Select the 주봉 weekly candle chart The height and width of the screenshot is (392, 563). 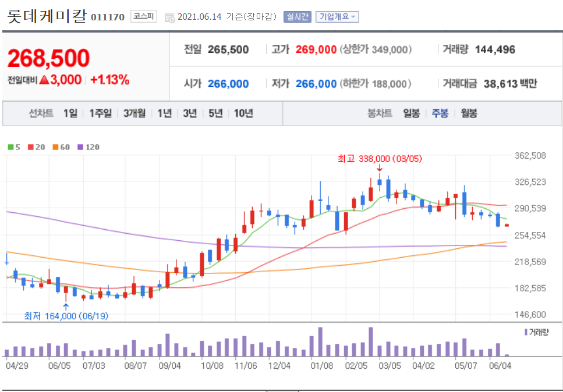(440, 113)
